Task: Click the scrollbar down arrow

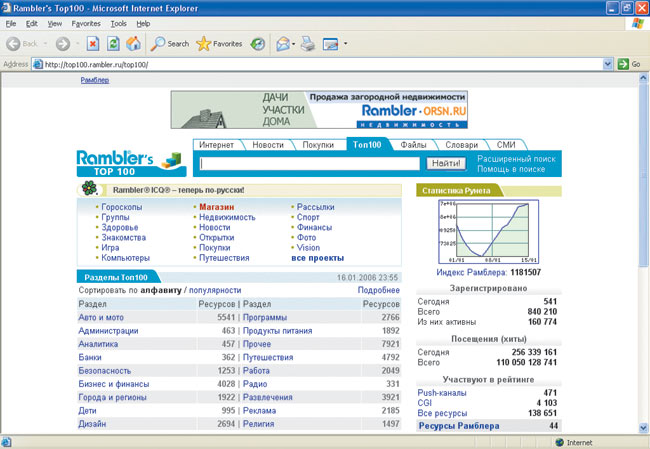Action: [643, 427]
